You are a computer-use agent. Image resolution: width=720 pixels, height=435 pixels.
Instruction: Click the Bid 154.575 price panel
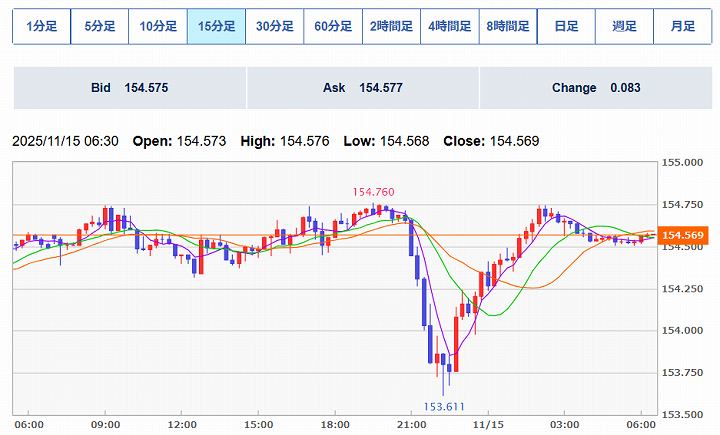coord(128,88)
